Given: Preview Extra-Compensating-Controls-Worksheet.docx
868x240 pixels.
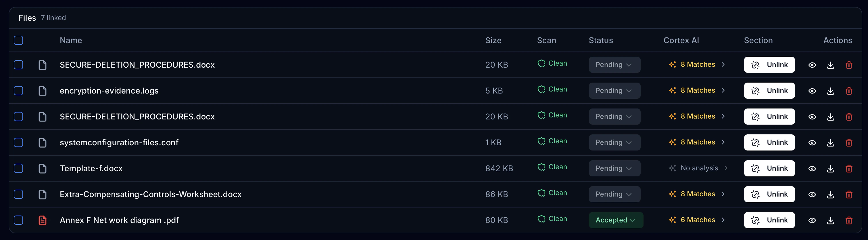Looking at the screenshot, I should (x=812, y=194).
